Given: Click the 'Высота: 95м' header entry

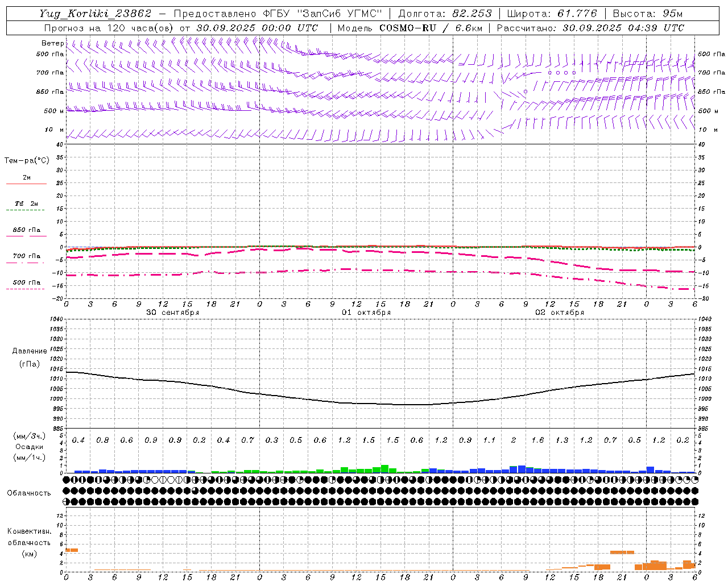Looking at the screenshot, I should (x=648, y=14).
